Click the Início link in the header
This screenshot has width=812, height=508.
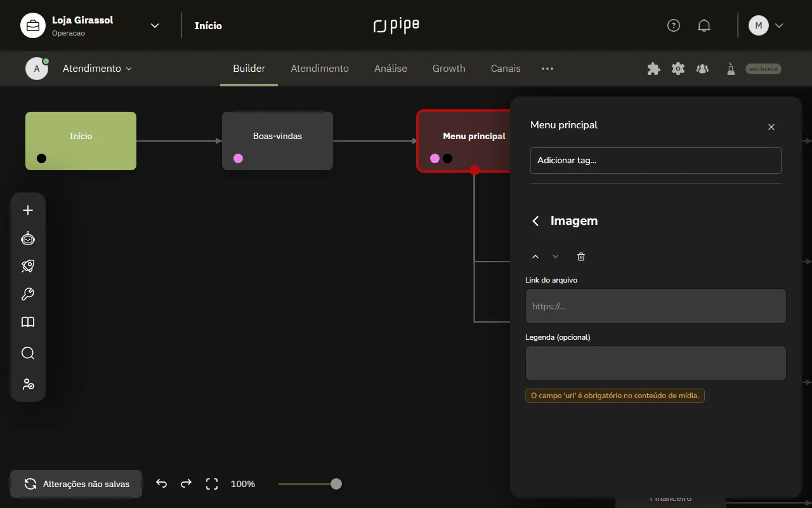click(208, 26)
